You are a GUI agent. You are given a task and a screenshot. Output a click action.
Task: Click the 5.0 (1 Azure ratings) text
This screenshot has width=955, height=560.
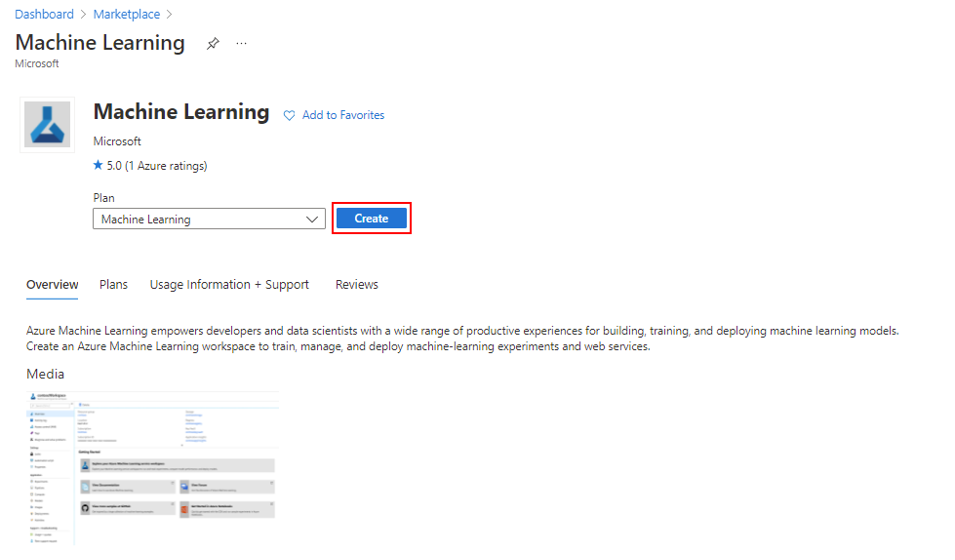point(157,166)
